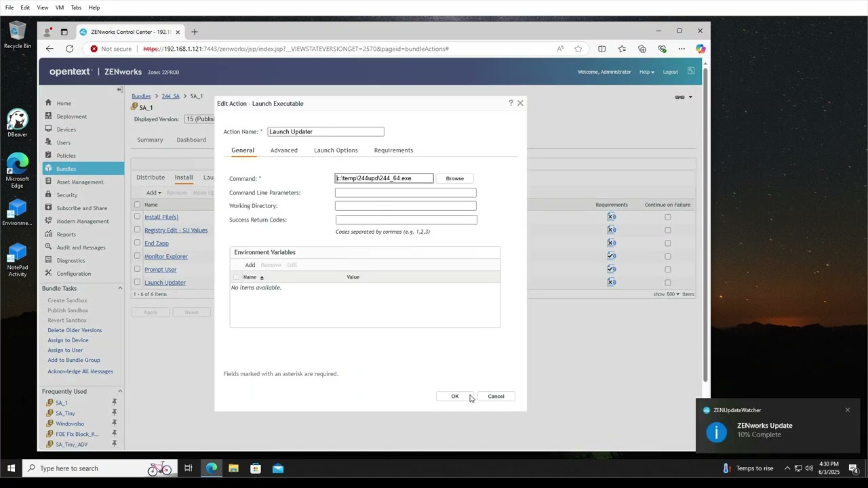Open Reports in the sidebar
Screen dimensions: 868x488
[x=66, y=235]
